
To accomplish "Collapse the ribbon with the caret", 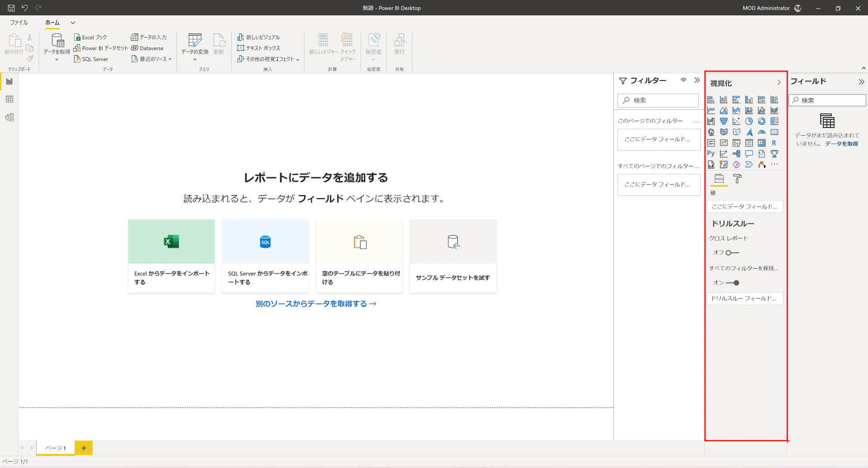I will pyautogui.click(x=863, y=68).
